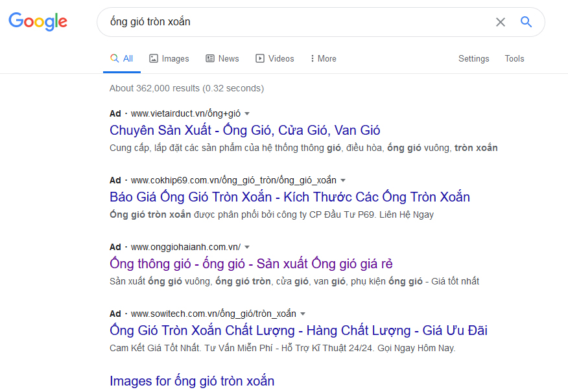The width and height of the screenshot is (568, 392).
Task: Open 'Báo Giá Ống Gió Tròn Xoắn' link
Action: coord(290,197)
